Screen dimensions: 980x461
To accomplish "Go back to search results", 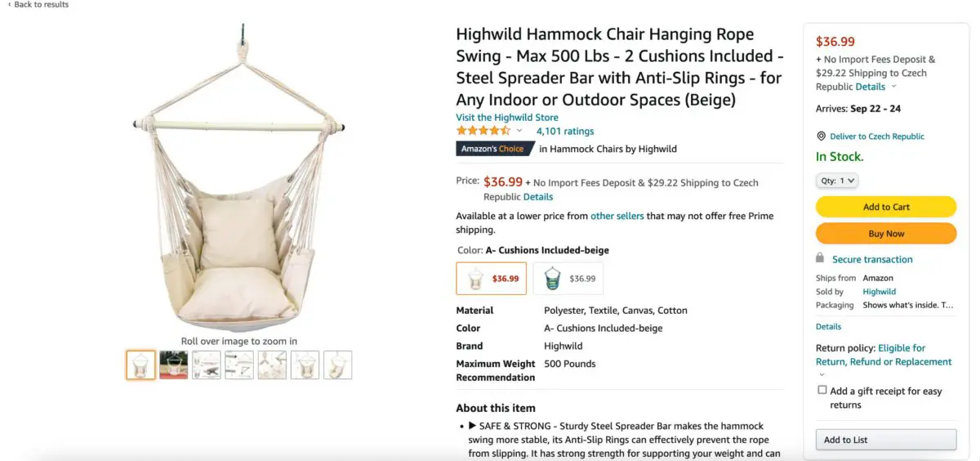I will pyautogui.click(x=38, y=5).
